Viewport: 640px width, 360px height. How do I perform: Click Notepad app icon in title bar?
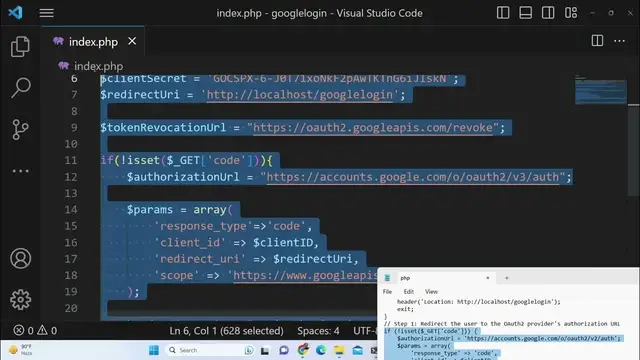(x=387, y=278)
